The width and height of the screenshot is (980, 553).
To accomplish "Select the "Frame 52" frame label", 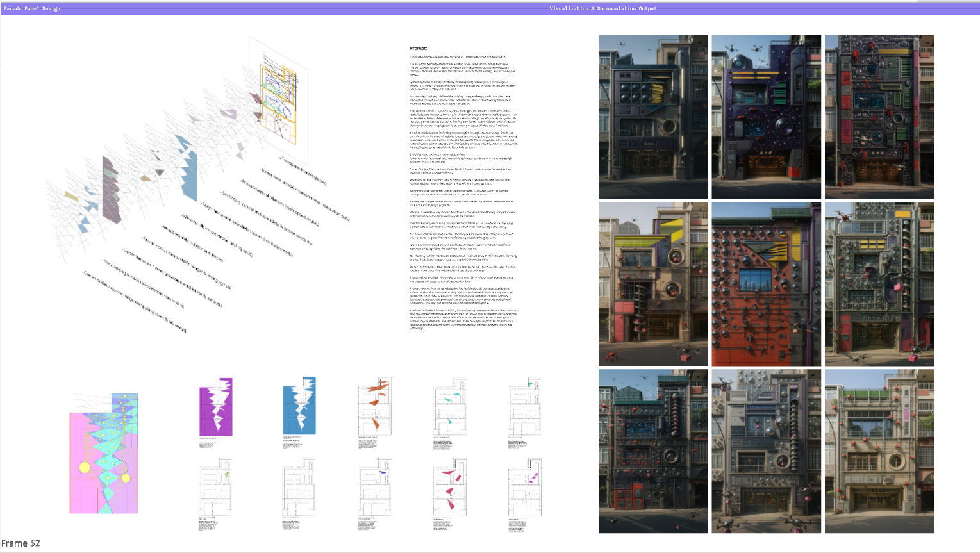I will click(21, 543).
